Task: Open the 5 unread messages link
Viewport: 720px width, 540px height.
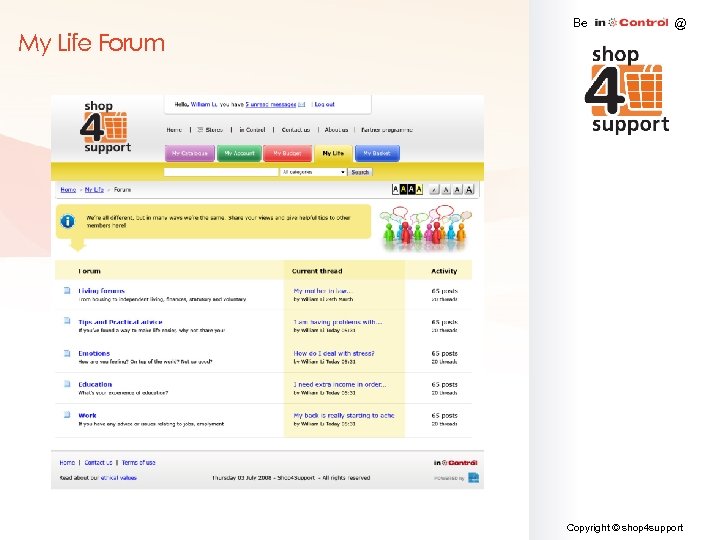Action: pos(270,105)
